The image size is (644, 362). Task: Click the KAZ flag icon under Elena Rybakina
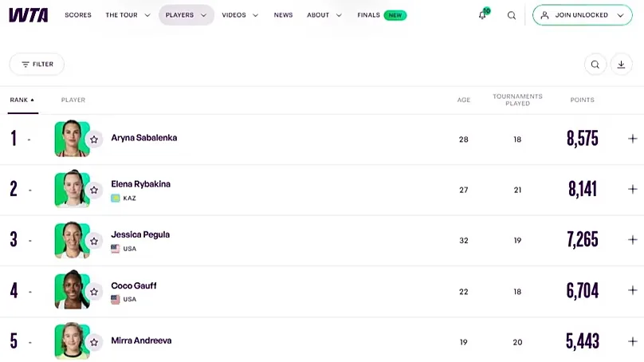(x=116, y=198)
